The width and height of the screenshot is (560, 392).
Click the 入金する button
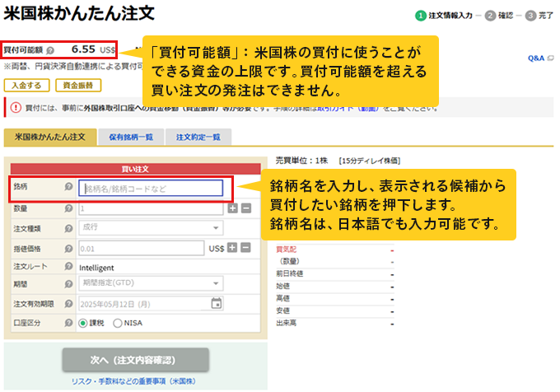point(26,85)
